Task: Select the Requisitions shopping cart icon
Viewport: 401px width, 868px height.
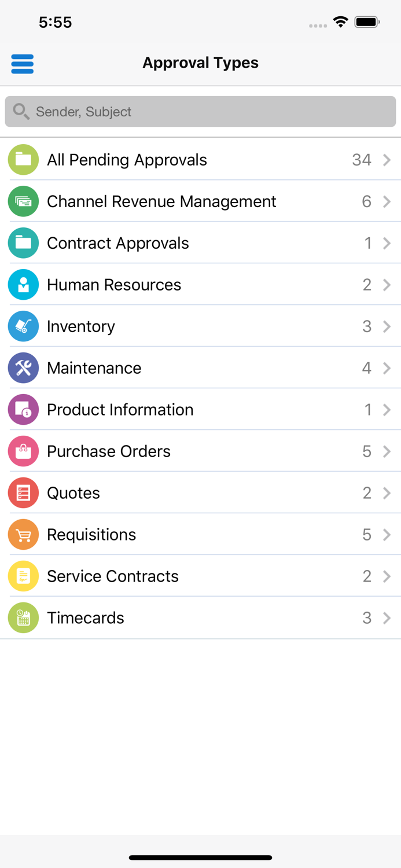Action: tap(23, 534)
